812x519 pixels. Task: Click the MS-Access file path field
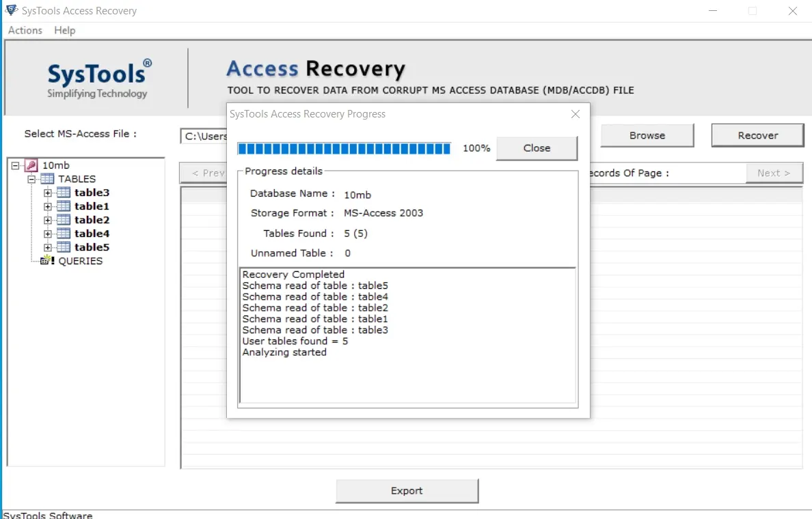(204, 136)
